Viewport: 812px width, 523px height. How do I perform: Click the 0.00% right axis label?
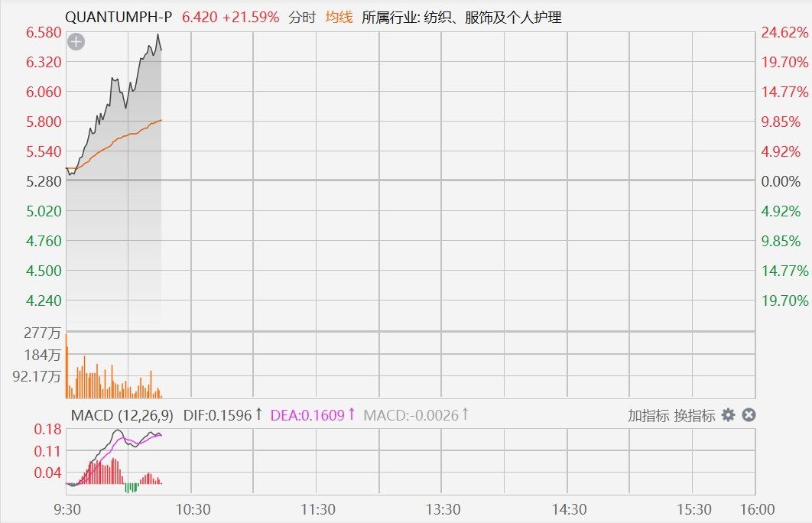(x=781, y=181)
